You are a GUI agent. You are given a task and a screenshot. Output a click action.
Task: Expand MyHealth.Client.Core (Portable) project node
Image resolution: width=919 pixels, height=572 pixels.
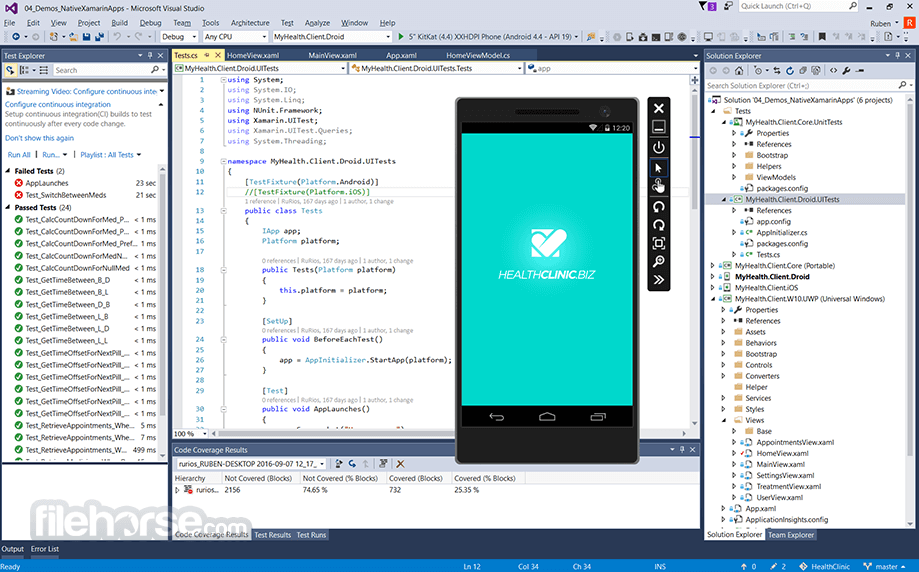713,265
